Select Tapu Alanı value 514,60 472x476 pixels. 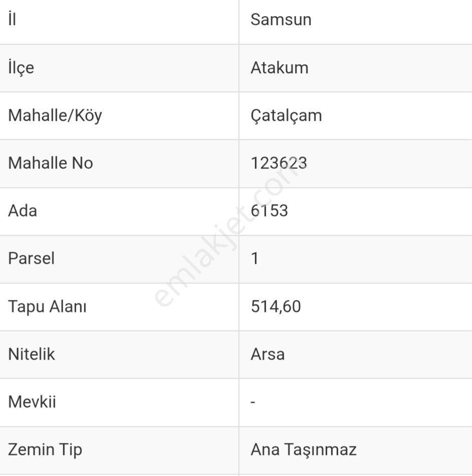(276, 306)
